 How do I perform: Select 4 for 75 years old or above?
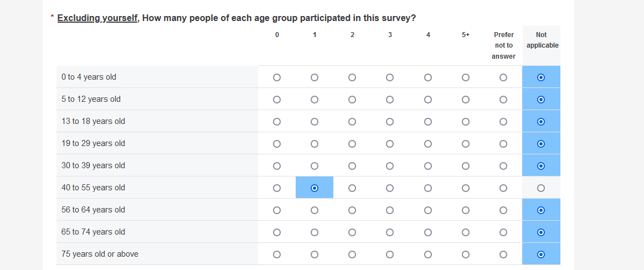click(x=428, y=255)
